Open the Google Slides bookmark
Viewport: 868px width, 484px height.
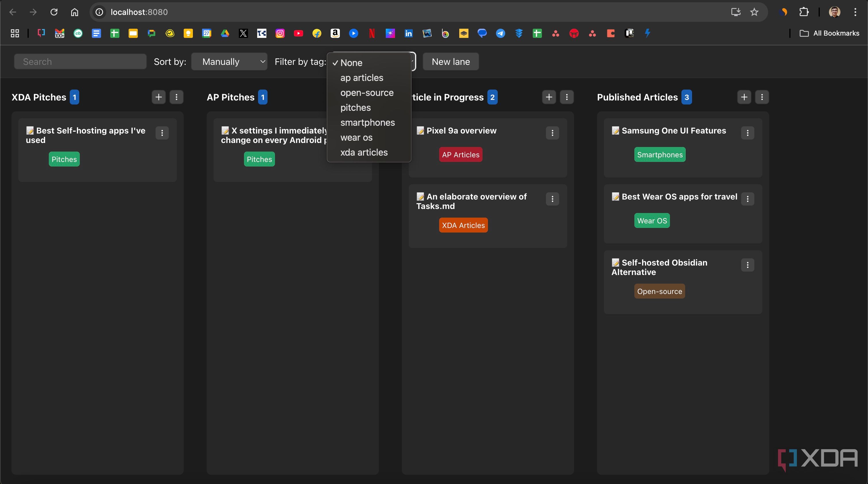[133, 33]
